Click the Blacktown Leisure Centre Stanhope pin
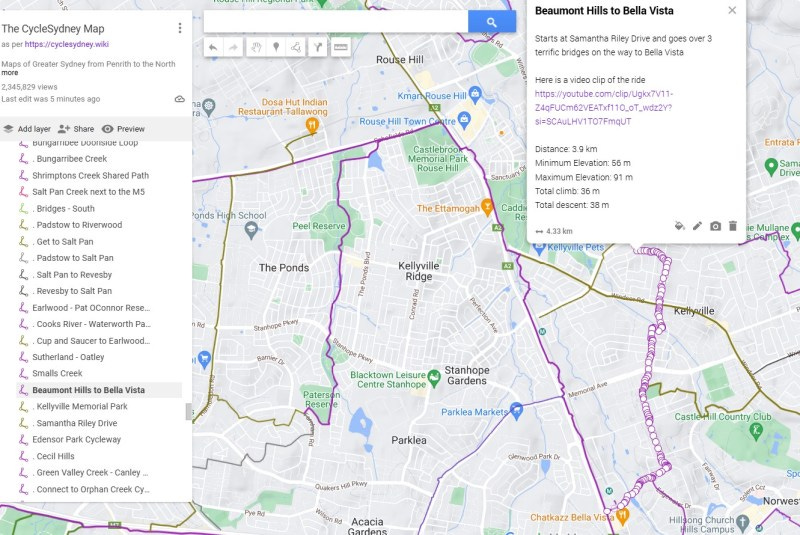Screen dimensions: 800x535 [434, 377]
